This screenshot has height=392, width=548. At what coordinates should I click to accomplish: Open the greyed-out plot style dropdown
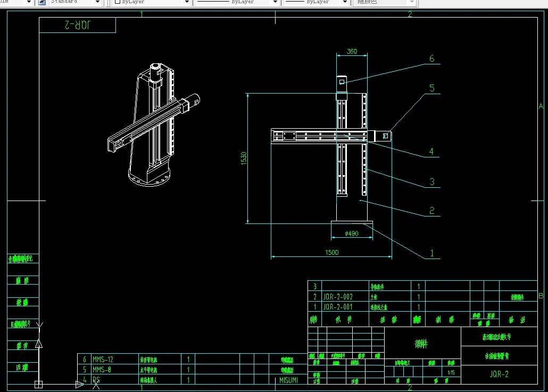[412, 2]
